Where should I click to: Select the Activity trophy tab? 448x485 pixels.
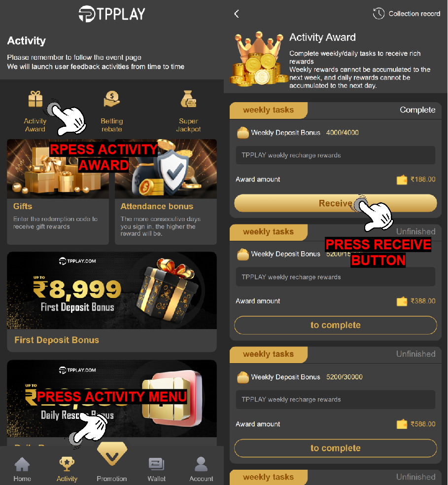pos(67,470)
